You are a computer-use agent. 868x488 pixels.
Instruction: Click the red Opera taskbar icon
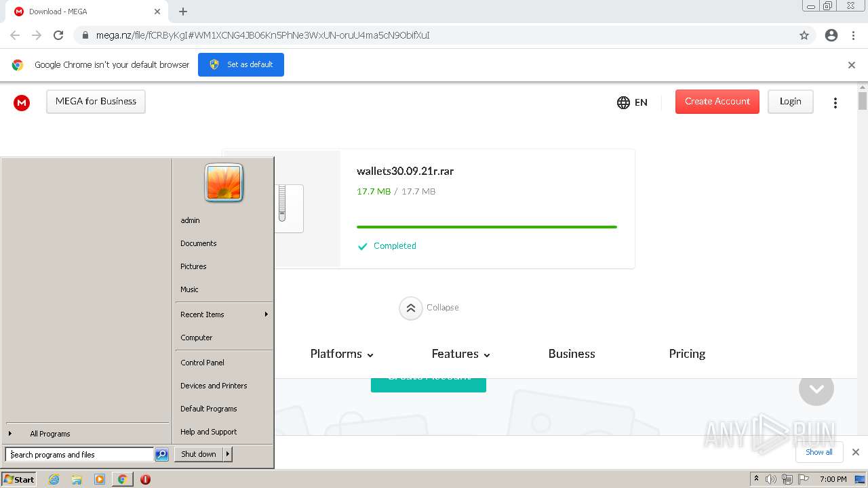145,479
